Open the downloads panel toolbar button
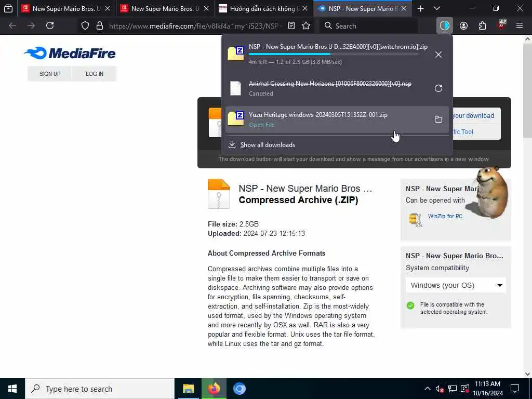This screenshot has width=532, height=399. tap(445, 25)
